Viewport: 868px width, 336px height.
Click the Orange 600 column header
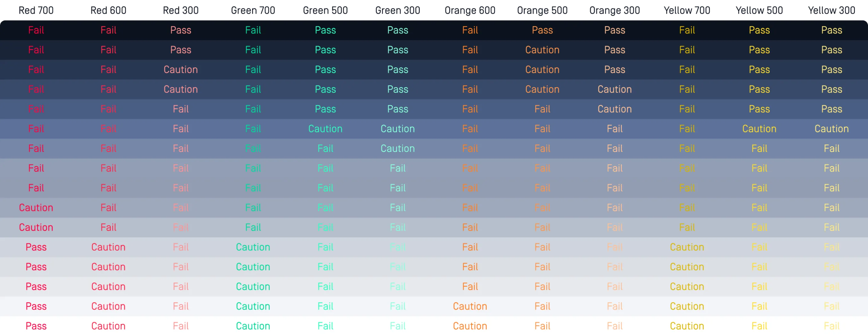(470, 10)
